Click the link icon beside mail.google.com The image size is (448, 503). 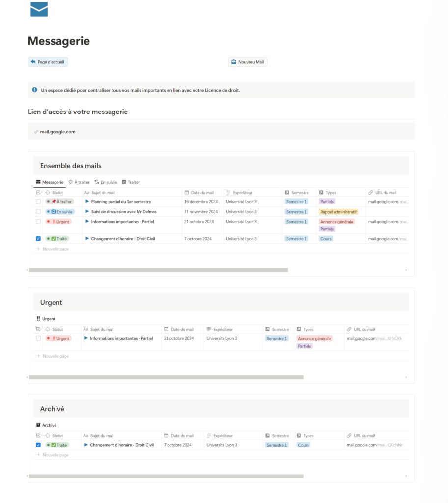36,132
